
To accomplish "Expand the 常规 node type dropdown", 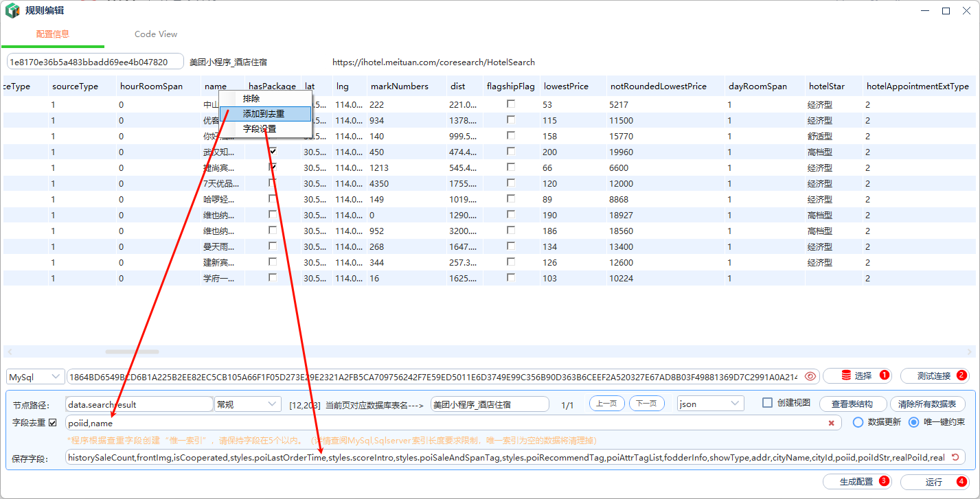I will point(247,404).
